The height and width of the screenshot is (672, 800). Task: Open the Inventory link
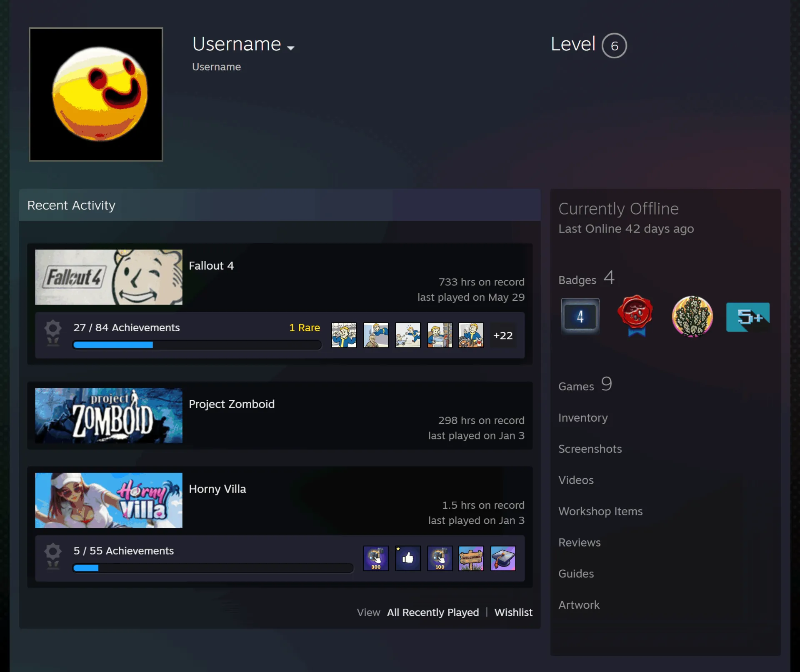point(583,417)
